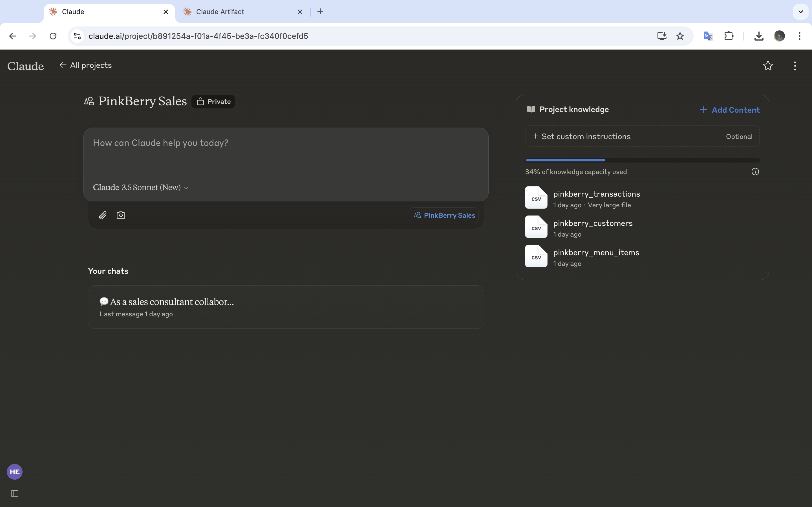812x507 pixels.
Task: Click the camera screenshot capture icon
Action: click(121, 215)
